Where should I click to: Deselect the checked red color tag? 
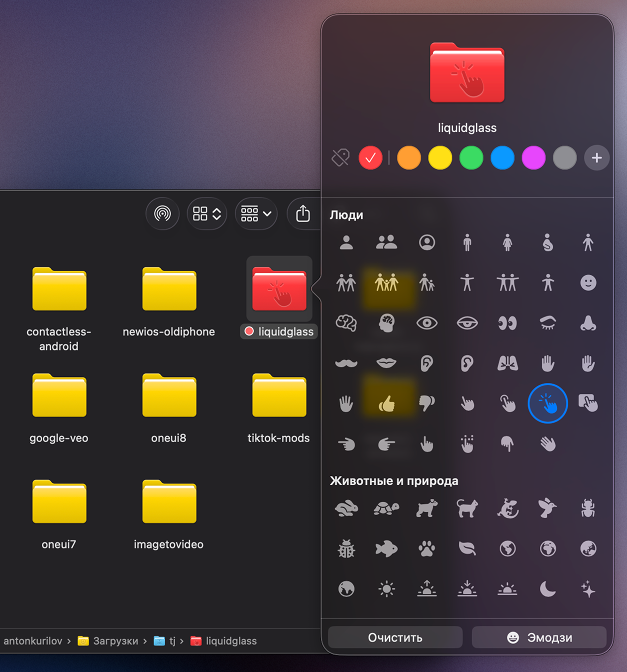tap(370, 158)
